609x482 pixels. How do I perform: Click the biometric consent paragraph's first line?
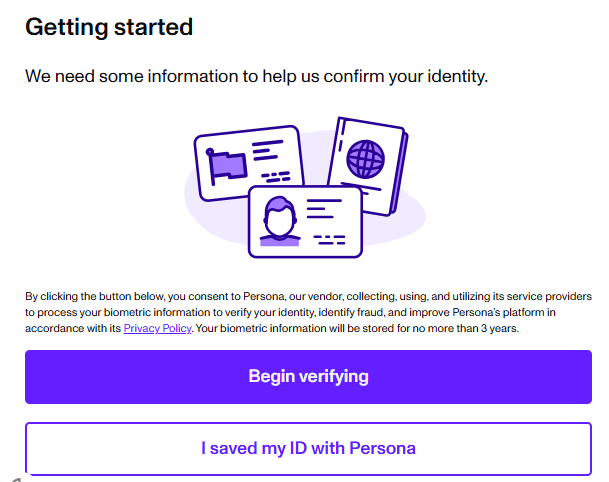[x=308, y=297]
